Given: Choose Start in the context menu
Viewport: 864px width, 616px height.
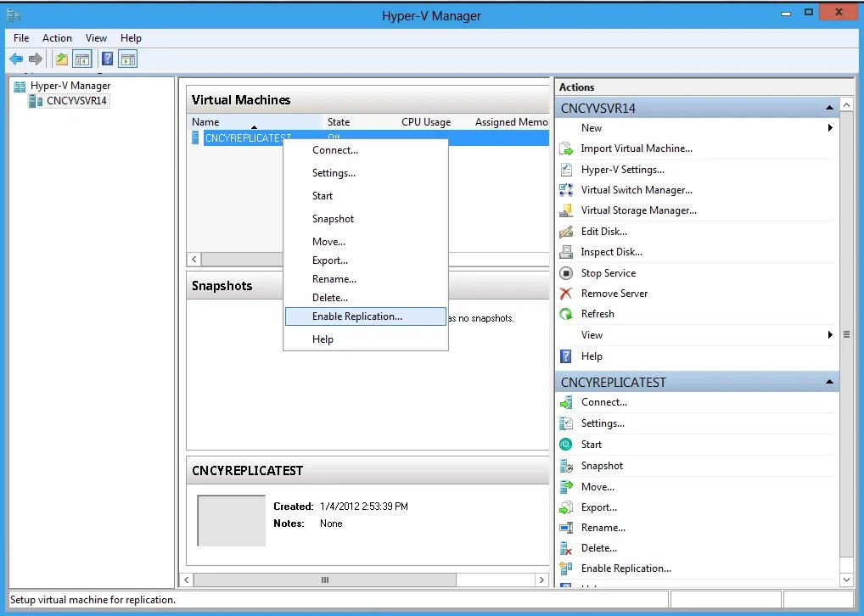Looking at the screenshot, I should click(366, 196).
